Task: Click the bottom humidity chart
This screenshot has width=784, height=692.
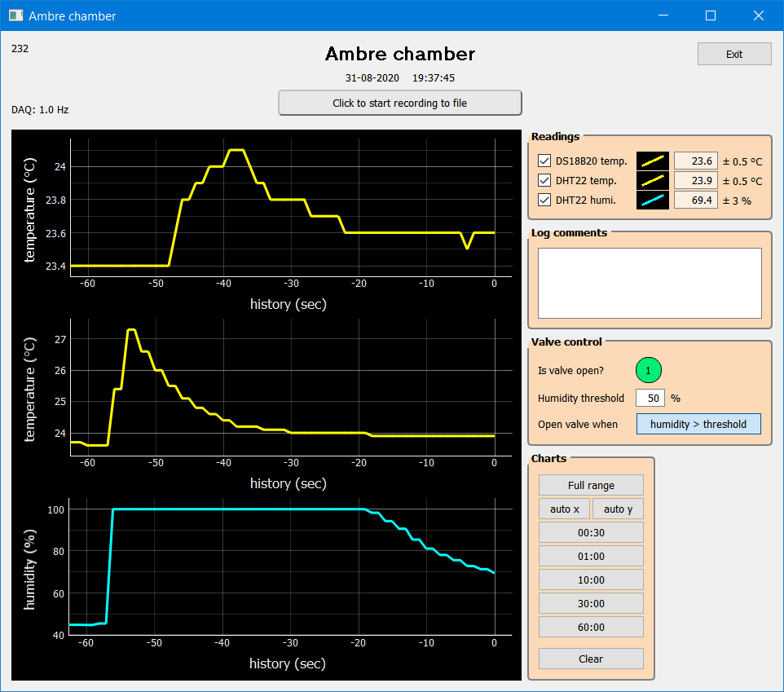Action: click(291, 566)
